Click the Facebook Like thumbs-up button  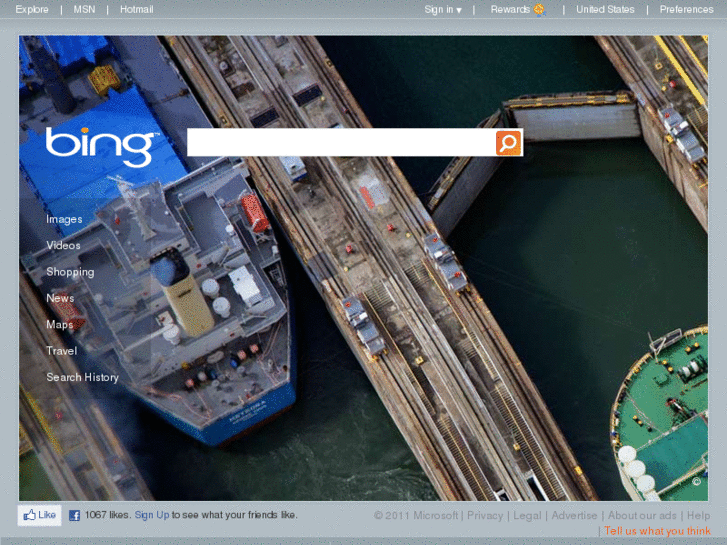tap(39, 515)
